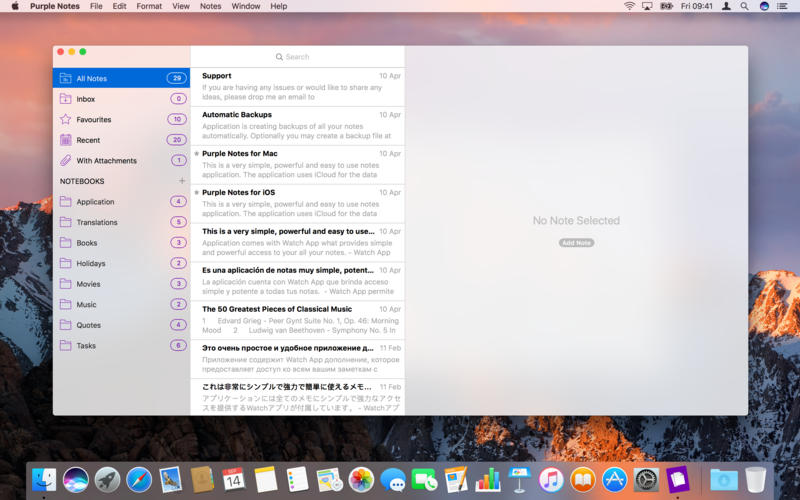
Task: Open Reminders from the Dock
Action: (297, 480)
